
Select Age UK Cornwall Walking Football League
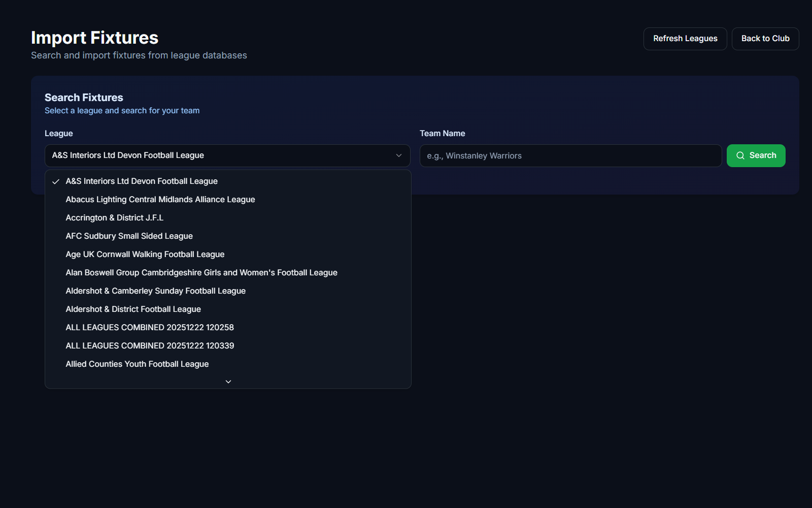(x=145, y=255)
